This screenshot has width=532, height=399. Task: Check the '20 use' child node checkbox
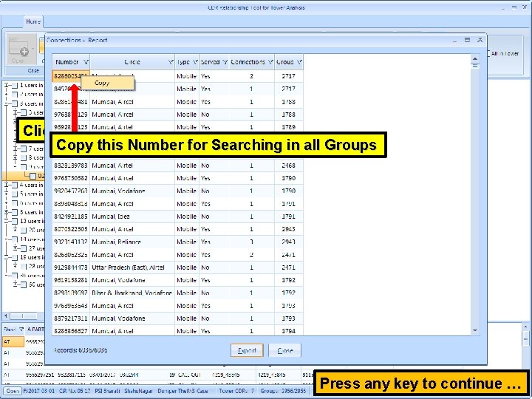point(24,230)
